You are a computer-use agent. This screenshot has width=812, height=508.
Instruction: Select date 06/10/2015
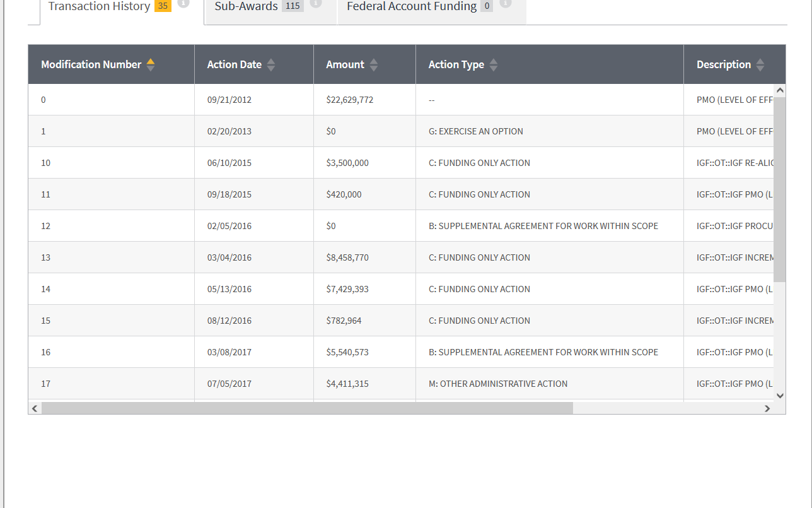click(229, 163)
